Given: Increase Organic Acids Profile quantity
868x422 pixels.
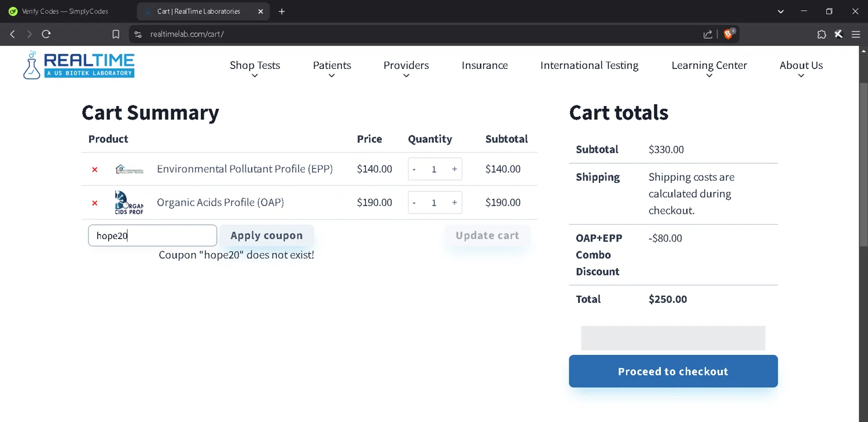Looking at the screenshot, I should [454, 203].
